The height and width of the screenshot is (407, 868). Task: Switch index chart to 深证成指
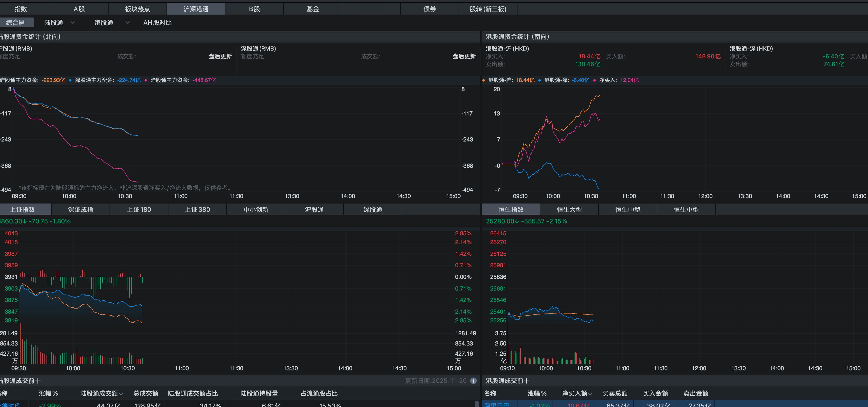tap(81, 209)
